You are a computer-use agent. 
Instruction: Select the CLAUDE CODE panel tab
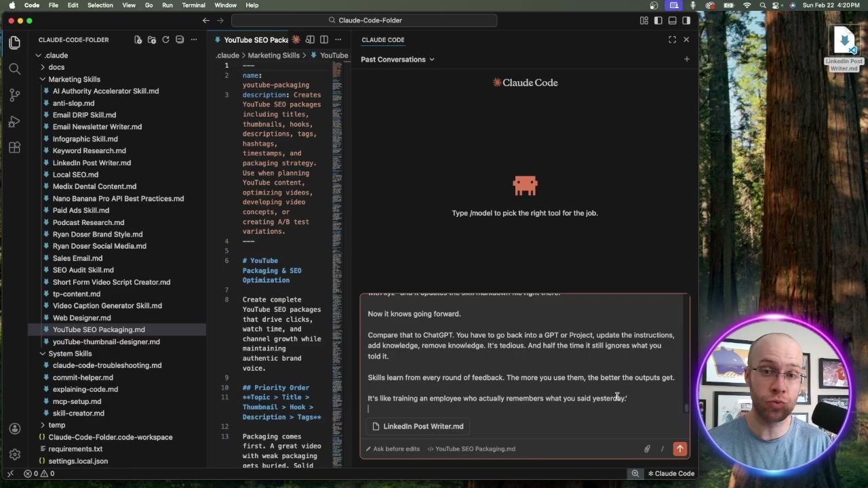383,40
